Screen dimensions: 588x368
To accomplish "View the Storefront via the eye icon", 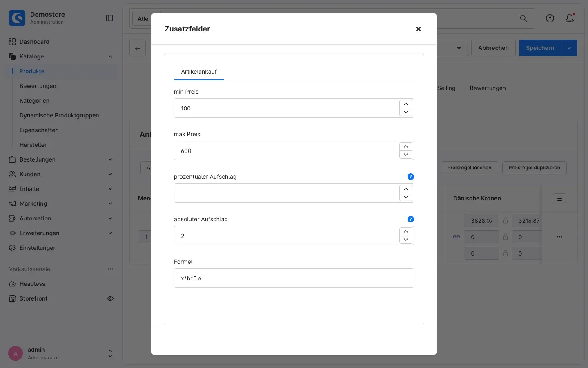I will (110, 298).
